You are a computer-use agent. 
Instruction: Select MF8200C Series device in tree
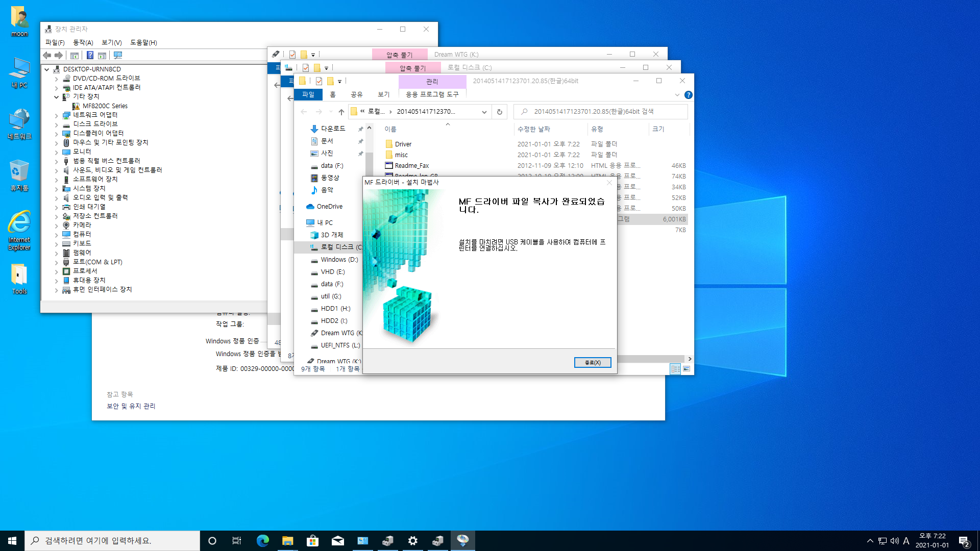coord(105,106)
